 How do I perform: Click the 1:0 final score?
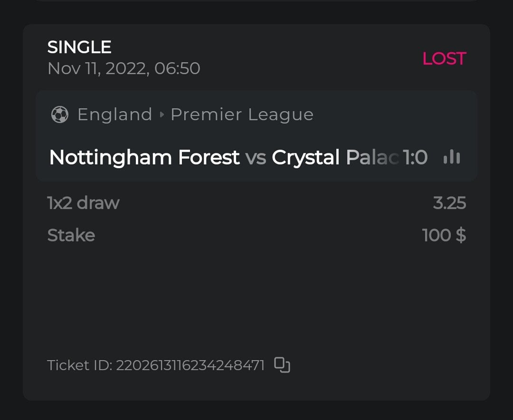[415, 157]
